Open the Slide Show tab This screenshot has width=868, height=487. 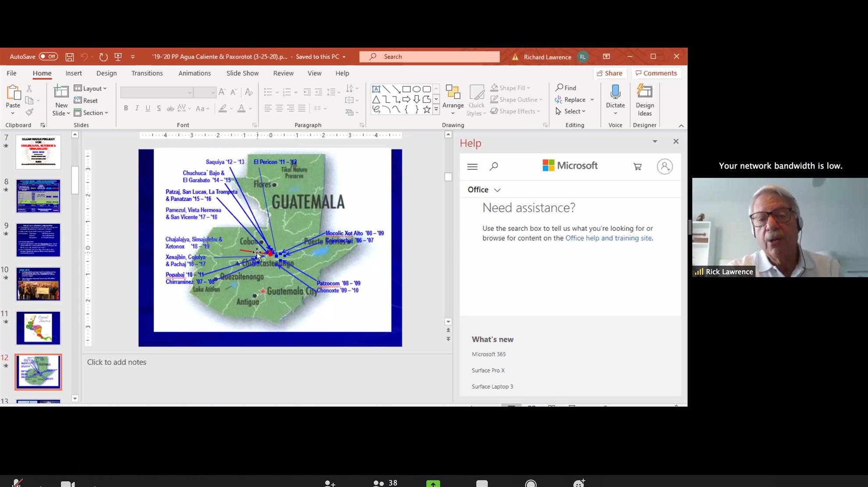242,73
